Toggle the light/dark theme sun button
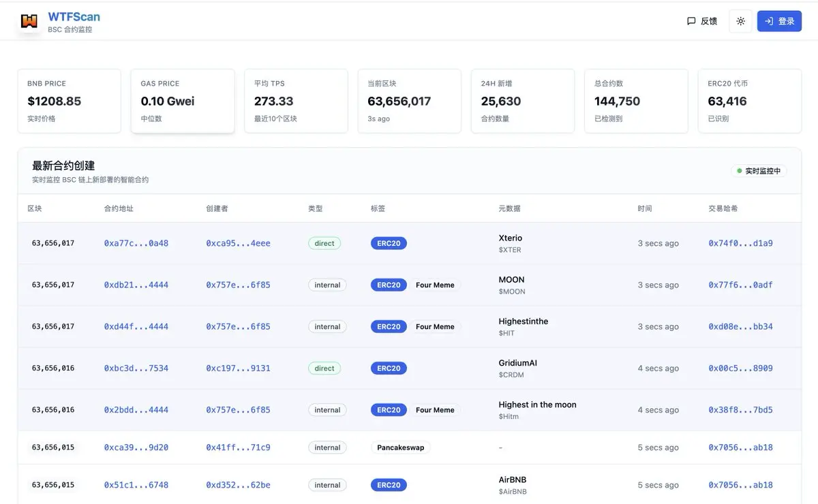Image resolution: width=818 pixels, height=504 pixels. coord(740,21)
